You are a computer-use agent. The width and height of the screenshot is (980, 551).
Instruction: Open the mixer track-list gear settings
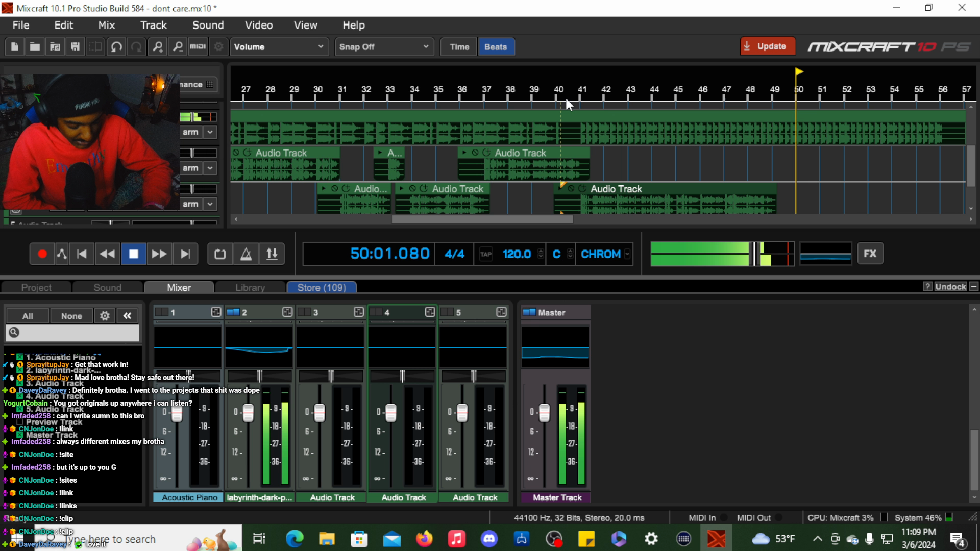pos(105,316)
